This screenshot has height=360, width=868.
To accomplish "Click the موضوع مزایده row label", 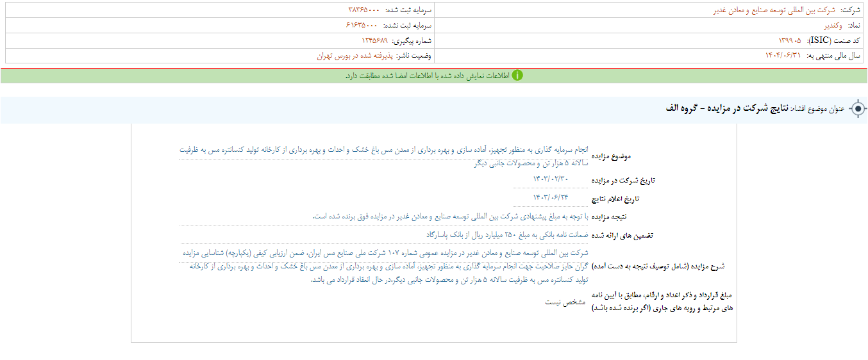I will coord(613,157).
